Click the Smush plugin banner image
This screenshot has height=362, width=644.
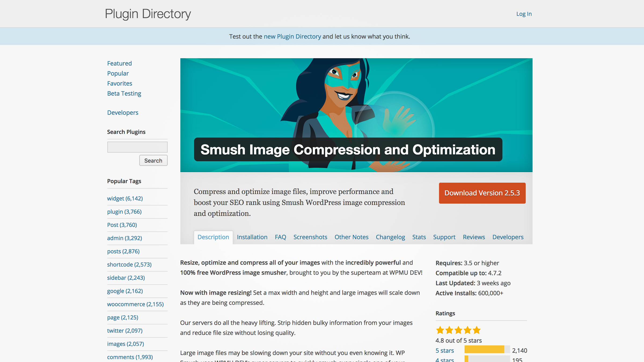coord(356,115)
